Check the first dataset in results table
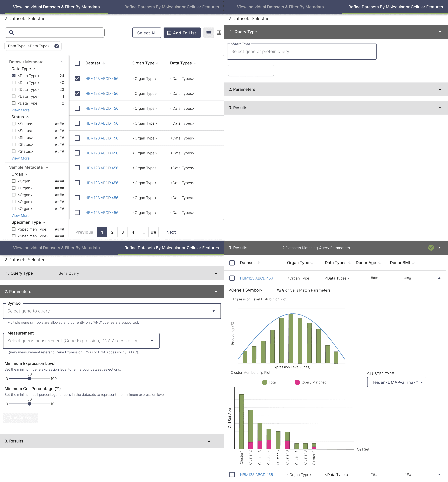 click(232, 278)
